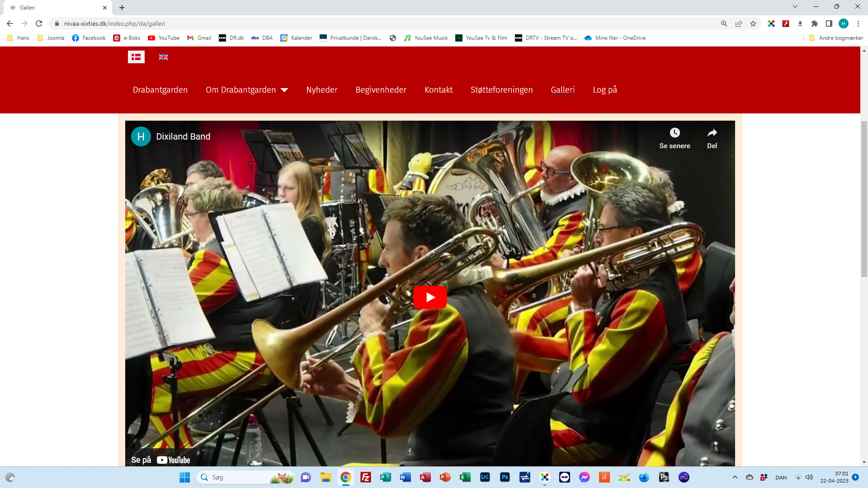Toggle the Chrome side panel icon

pos(829,23)
